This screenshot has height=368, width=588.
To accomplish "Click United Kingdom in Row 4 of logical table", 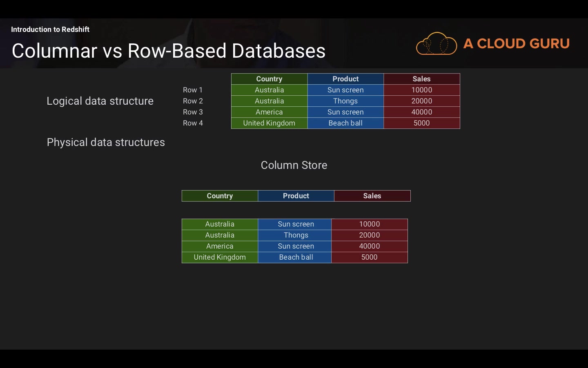I will click(x=269, y=123).
